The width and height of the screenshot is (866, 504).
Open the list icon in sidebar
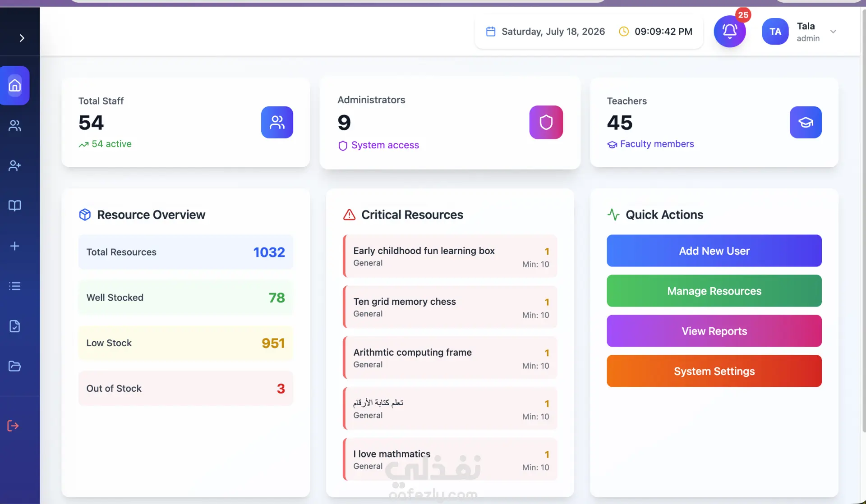pyautogui.click(x=15, y=286)
